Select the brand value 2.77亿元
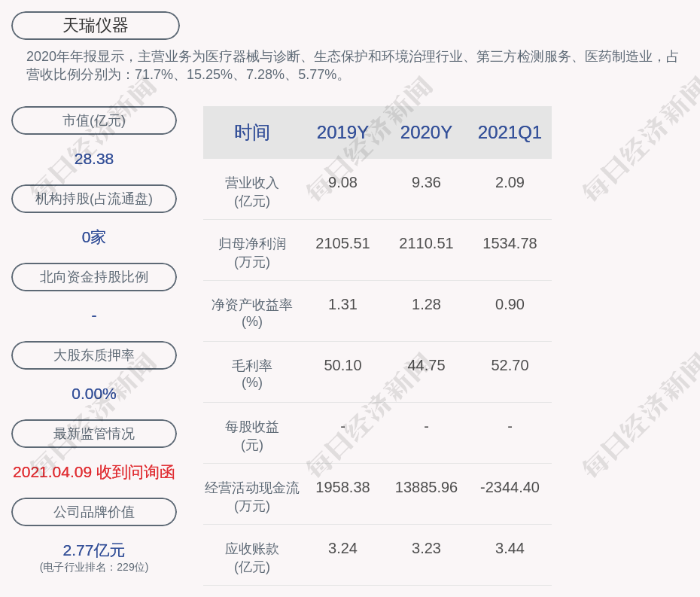This screenshot has height=597, width=700. [94, 550]
